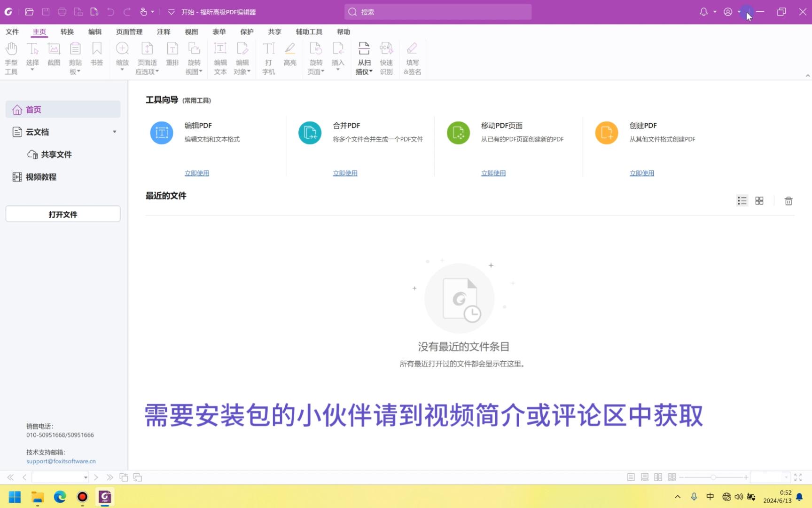The height and width of the screenshot is (508, 812).
Task: Open Video Tutorials (视频教程) in sidebar
Action: (35, 177)
